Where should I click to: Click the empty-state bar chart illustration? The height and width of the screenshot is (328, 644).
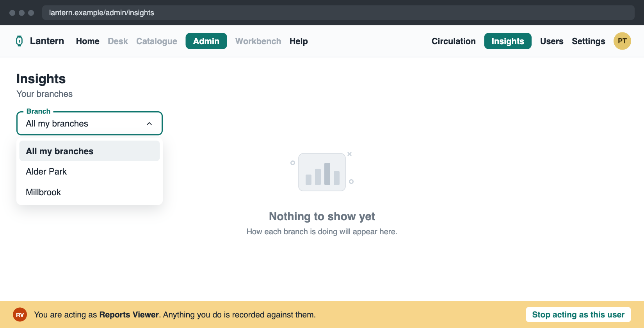pos(322,172)
